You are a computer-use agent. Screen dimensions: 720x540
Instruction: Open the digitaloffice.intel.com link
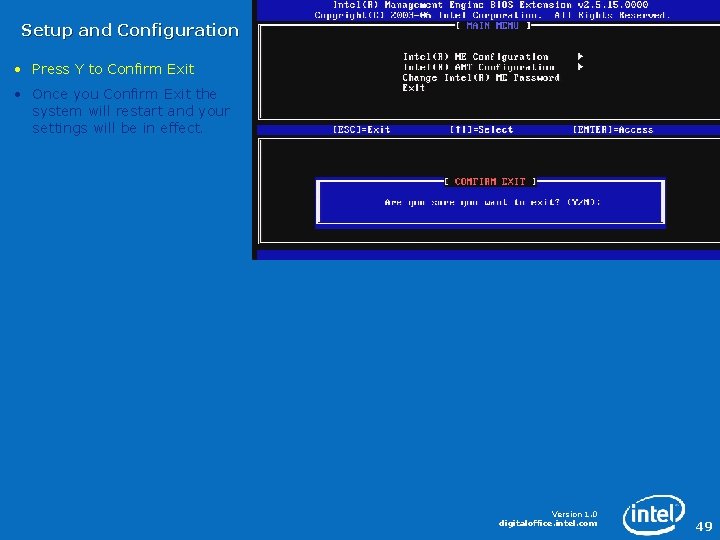(548, 523)
